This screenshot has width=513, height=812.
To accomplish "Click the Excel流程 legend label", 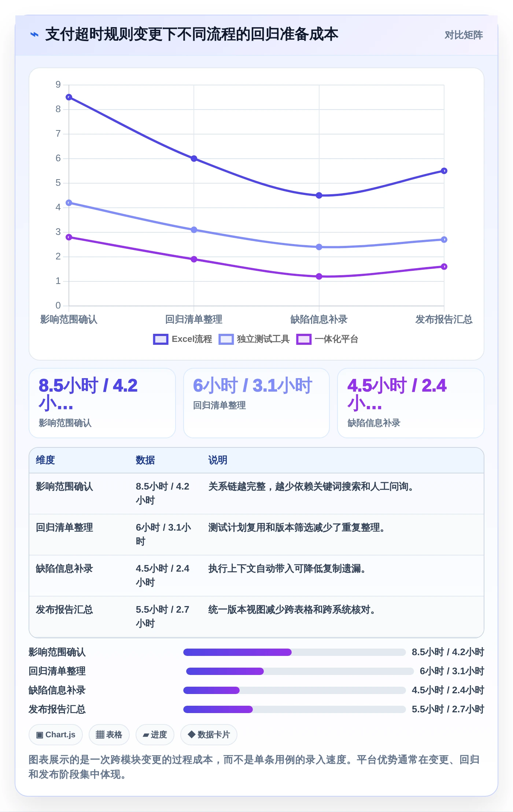I will point(192,339).
